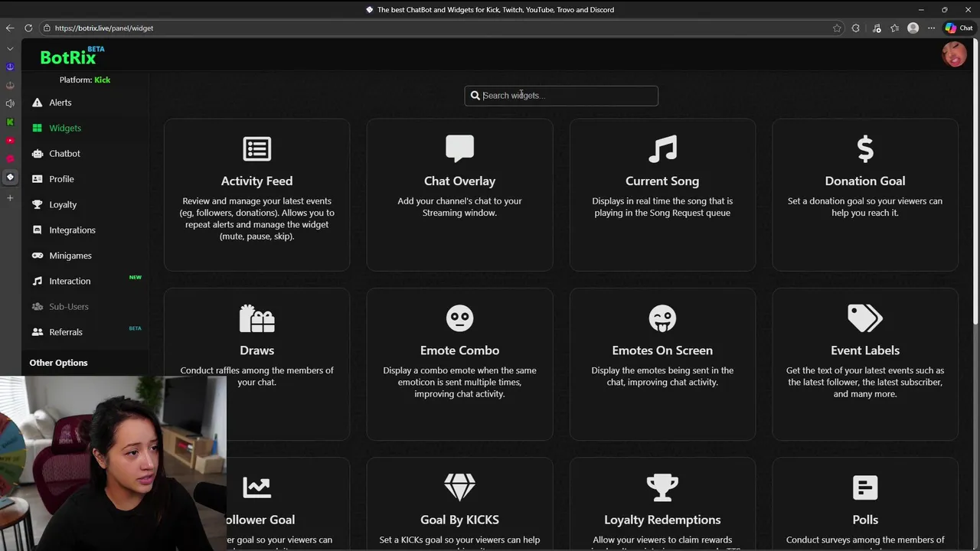
Task: Click the Follower Goal chart icon
Action: tap(256, 487)
